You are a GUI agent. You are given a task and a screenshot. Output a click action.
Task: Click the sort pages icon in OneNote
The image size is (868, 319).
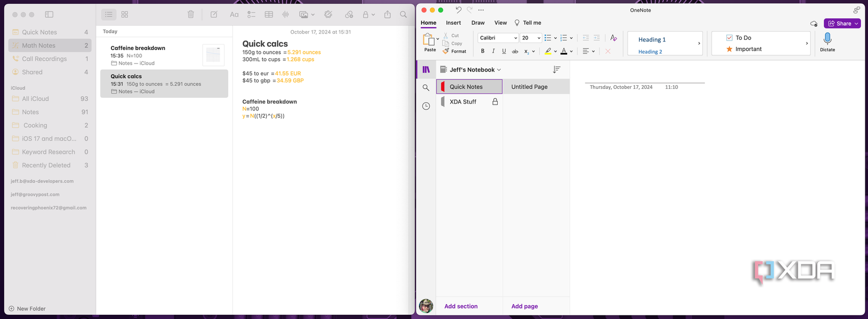click(557, 69)
